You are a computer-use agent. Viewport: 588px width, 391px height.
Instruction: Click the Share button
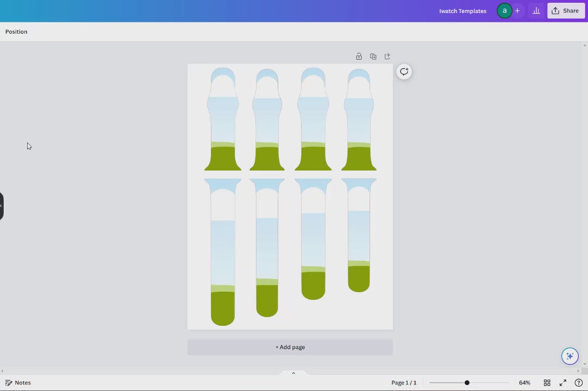click(x=566, y=11)
